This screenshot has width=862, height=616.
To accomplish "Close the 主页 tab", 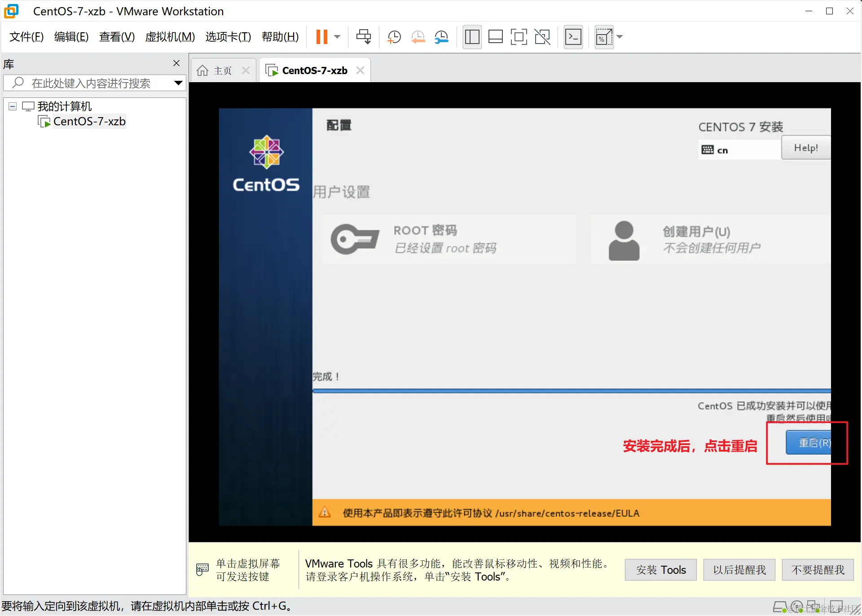I will click(x=246, y=70).
